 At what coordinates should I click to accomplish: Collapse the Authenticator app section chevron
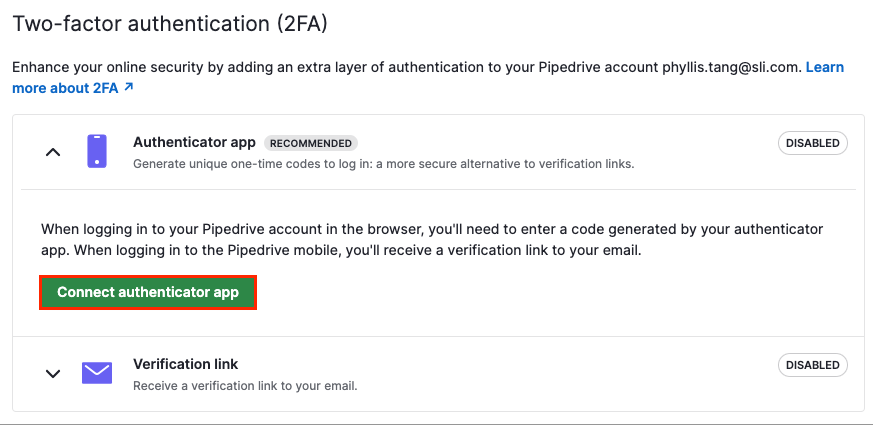click(x=53, y=152)
